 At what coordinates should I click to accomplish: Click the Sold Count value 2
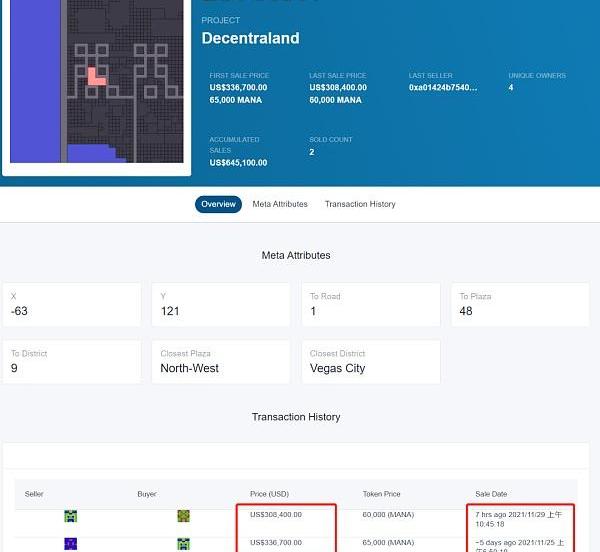[311, 152]
